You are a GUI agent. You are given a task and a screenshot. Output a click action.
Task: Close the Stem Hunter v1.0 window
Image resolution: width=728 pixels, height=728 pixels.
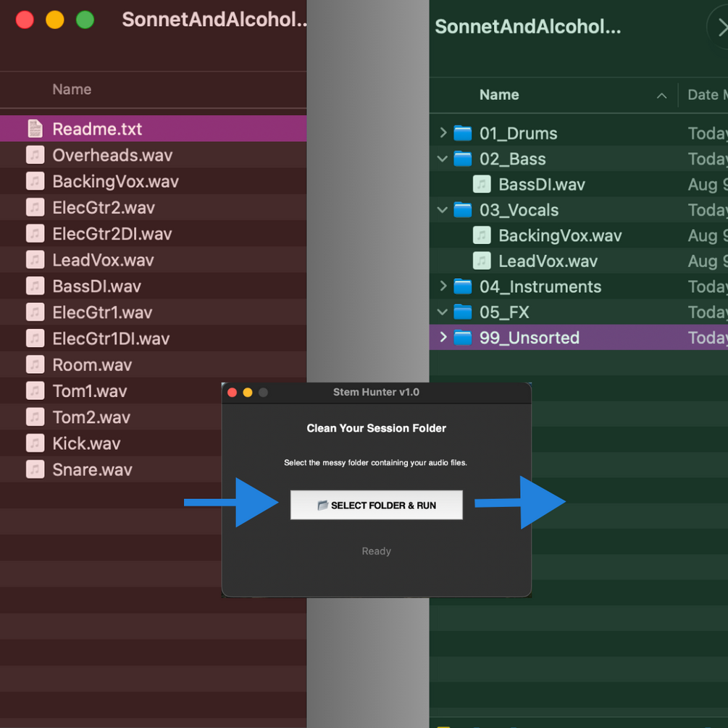click(232, 393)
